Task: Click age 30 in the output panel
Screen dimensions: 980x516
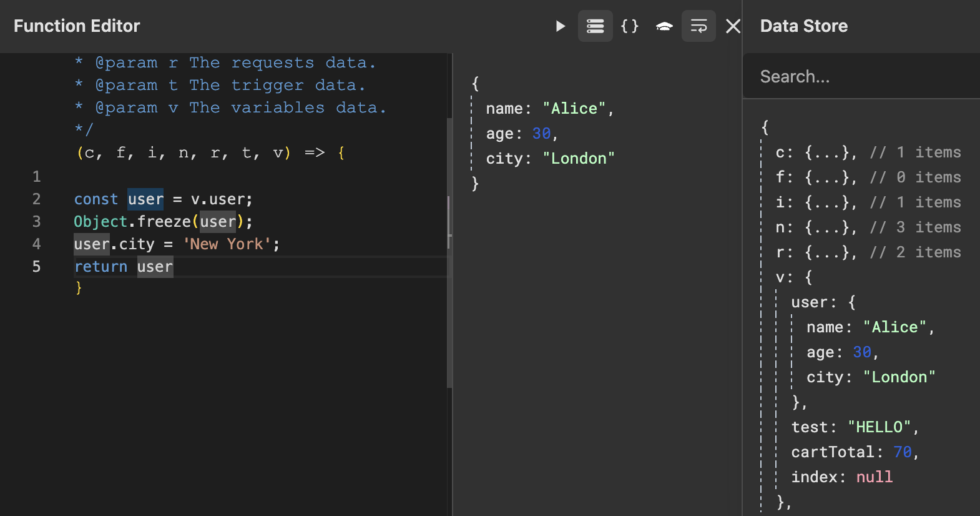Action: coord(522,134)
